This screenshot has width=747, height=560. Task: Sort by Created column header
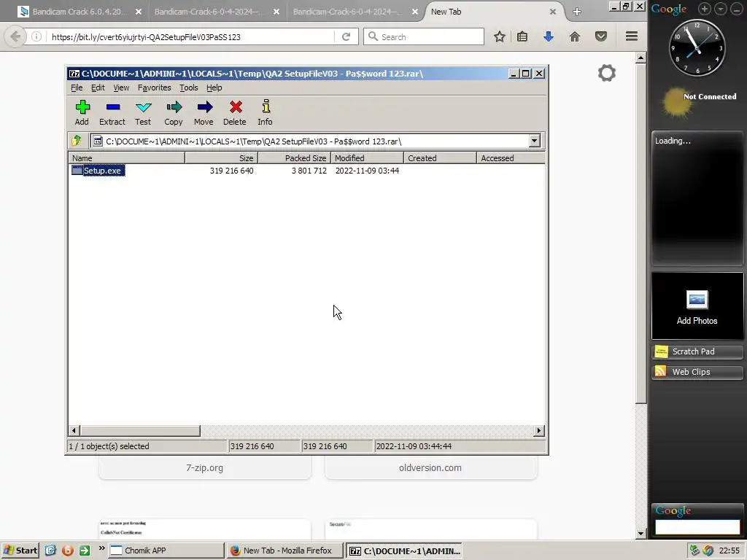click(x=440, y=158)
